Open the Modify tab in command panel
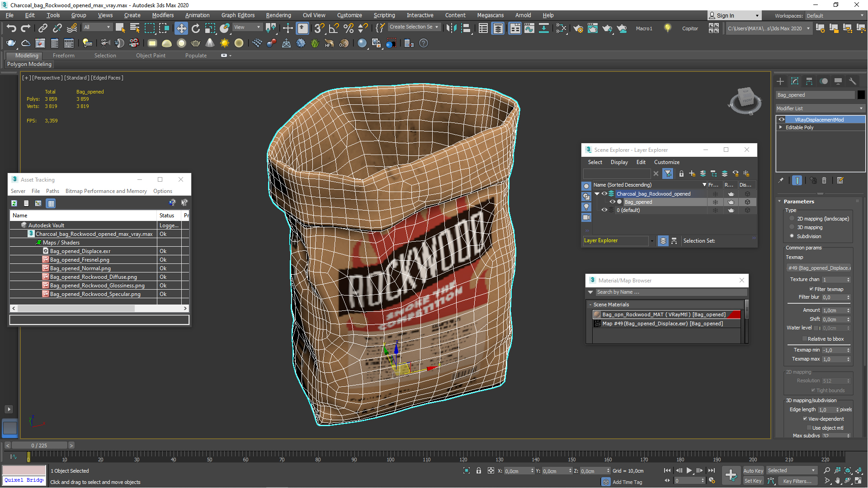 [795, 81]
